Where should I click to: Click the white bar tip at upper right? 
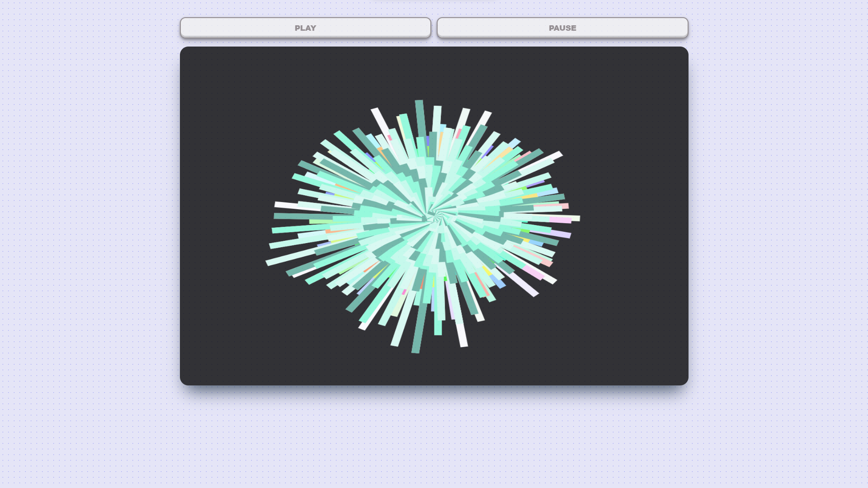coord(558,155)
